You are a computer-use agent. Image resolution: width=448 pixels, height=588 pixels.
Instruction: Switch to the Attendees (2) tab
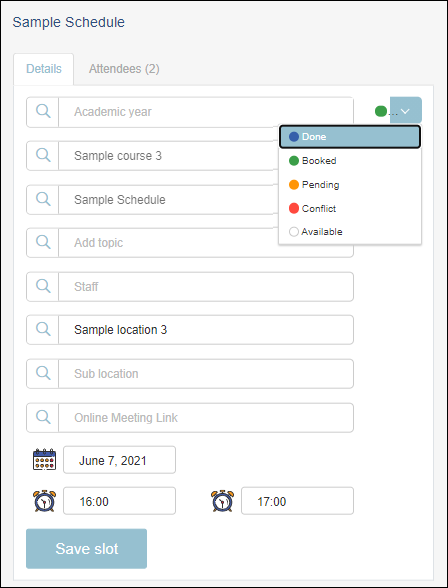[124, 69]
